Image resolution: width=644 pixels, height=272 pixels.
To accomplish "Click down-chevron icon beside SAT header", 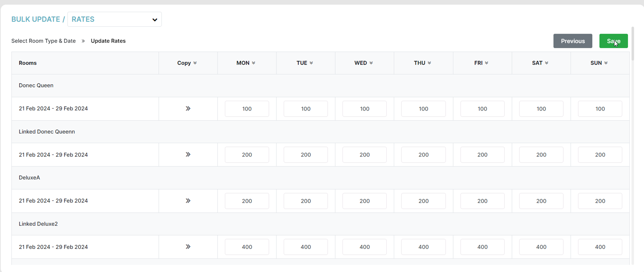I will (547, 63).
